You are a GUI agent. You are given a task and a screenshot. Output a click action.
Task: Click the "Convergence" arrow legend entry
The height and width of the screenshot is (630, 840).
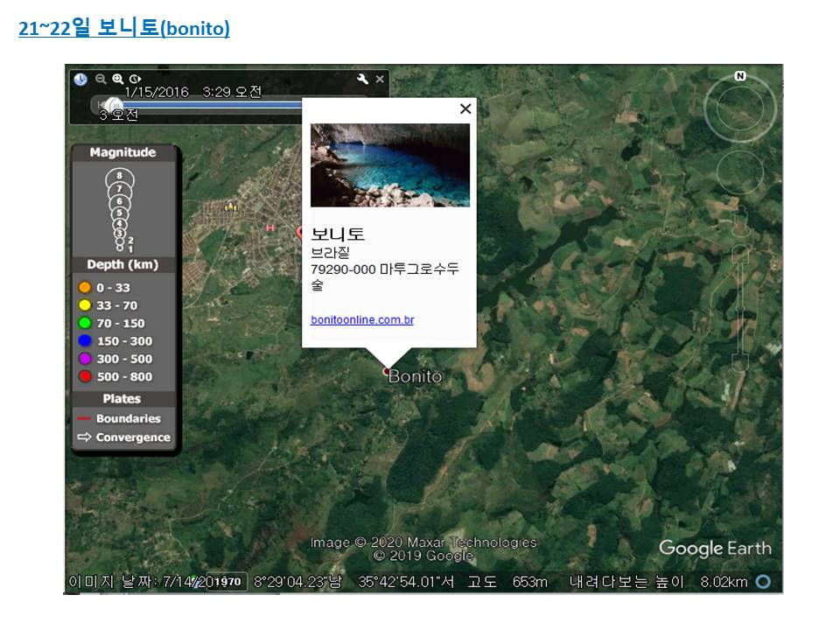[124, 437]
